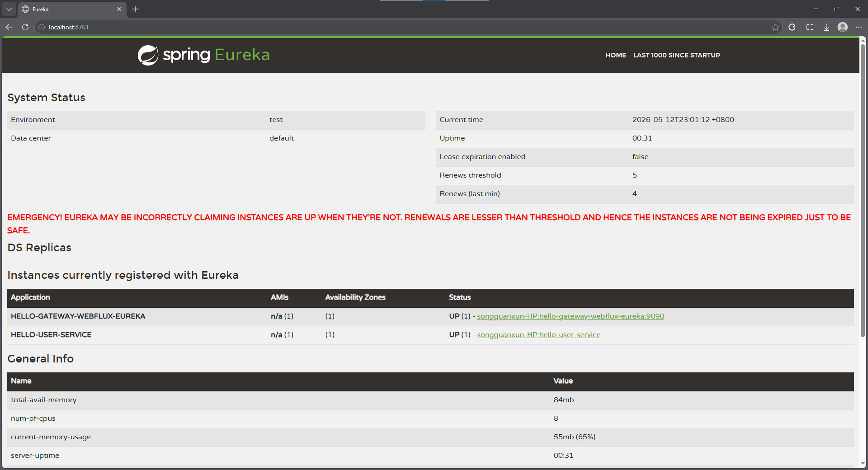Click the scrollbar up arrow

[863, 41]
